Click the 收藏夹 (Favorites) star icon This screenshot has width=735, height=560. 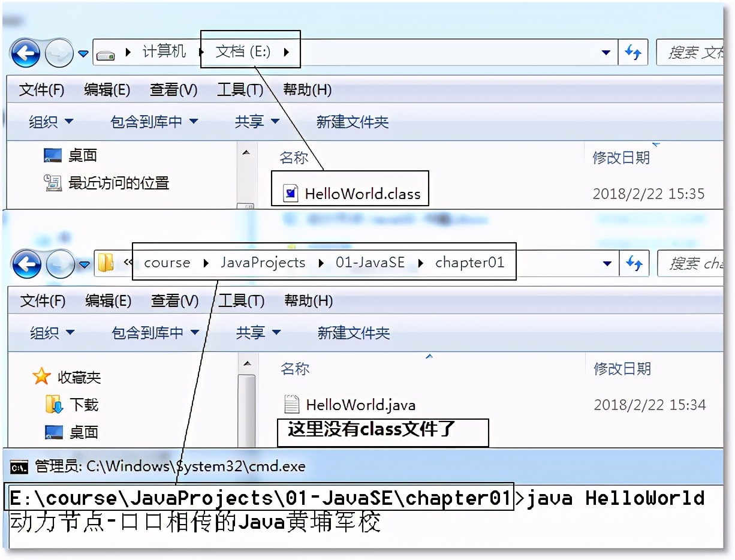[41, 376]
